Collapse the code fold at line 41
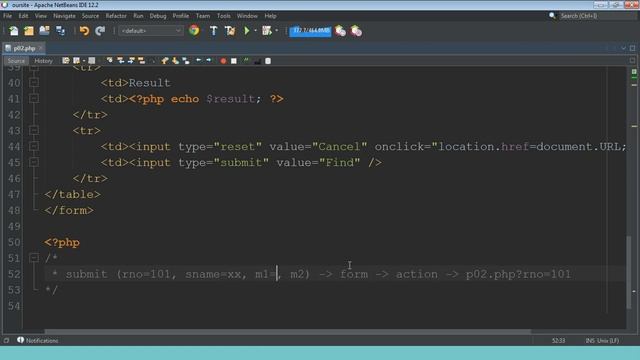Viewport: 640px width, 360px height. pos(34,98)
